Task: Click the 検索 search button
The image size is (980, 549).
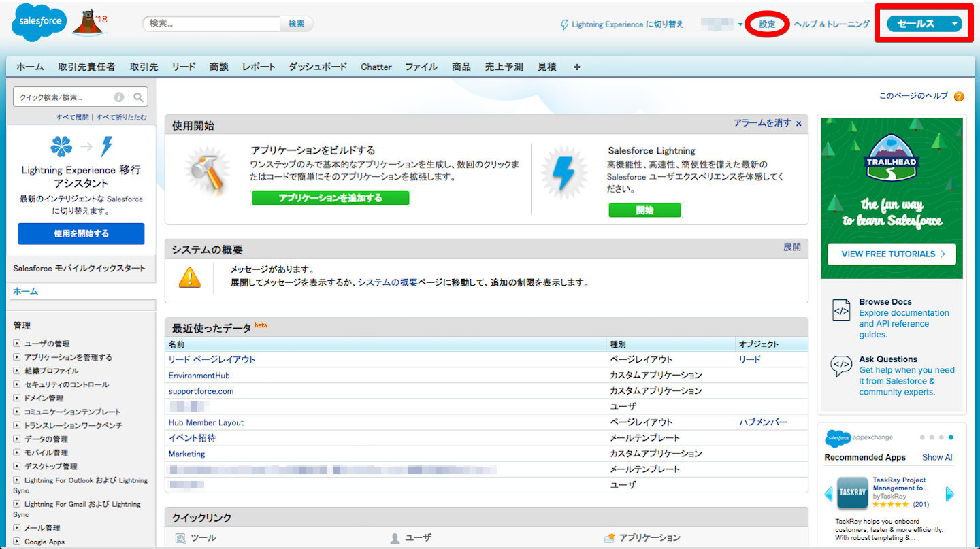Action: pos(297,24)
